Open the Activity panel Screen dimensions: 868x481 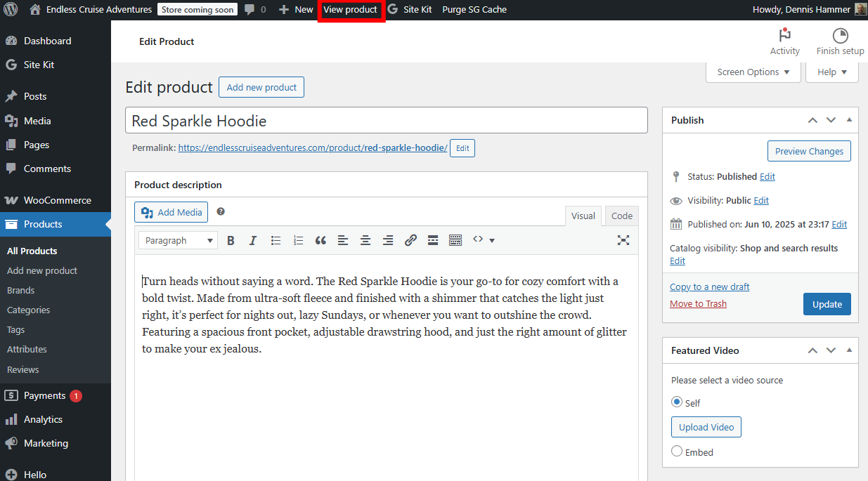pos(784,41)
